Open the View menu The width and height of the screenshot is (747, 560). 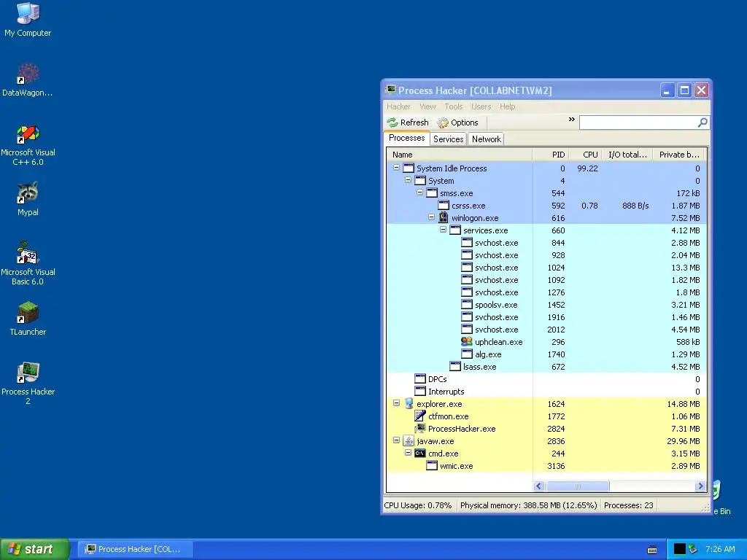[427, 106]
